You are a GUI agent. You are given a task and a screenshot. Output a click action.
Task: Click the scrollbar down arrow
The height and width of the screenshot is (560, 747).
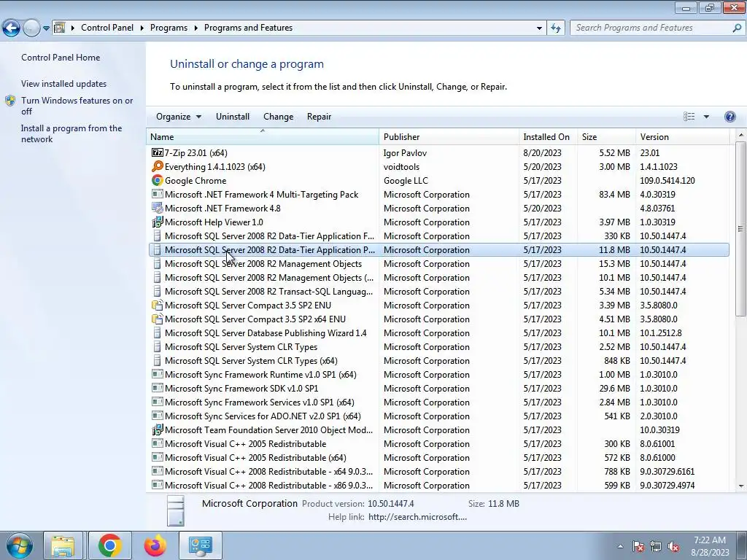click(x=740, y=486)
